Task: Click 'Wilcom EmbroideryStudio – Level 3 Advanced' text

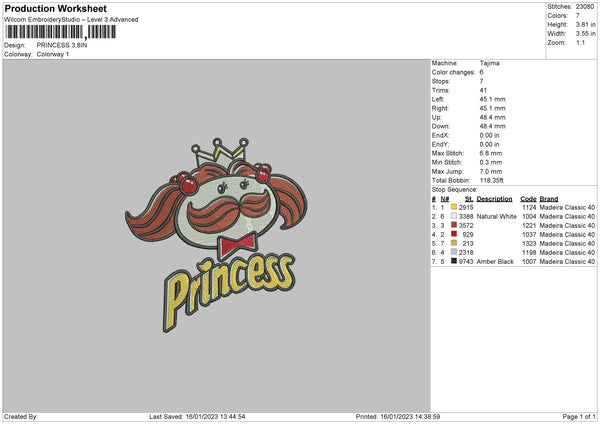Action: tap(71, 20)
